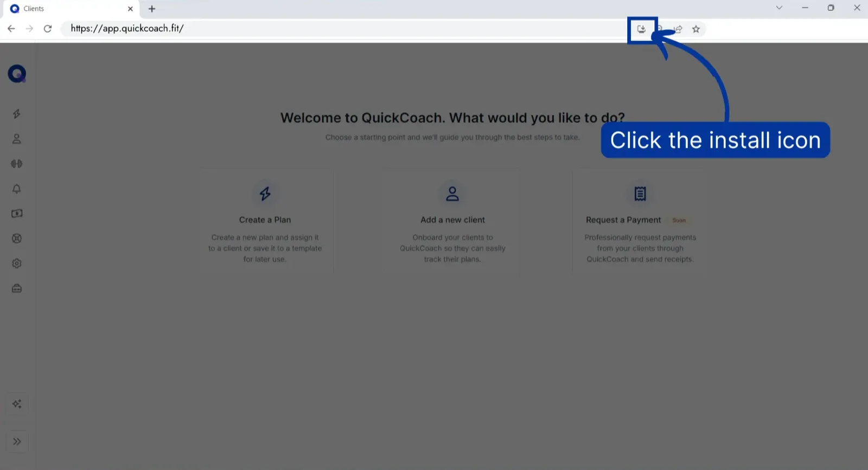Click the Add a new client person icon

pyautogui.click(x=452, y=194)
